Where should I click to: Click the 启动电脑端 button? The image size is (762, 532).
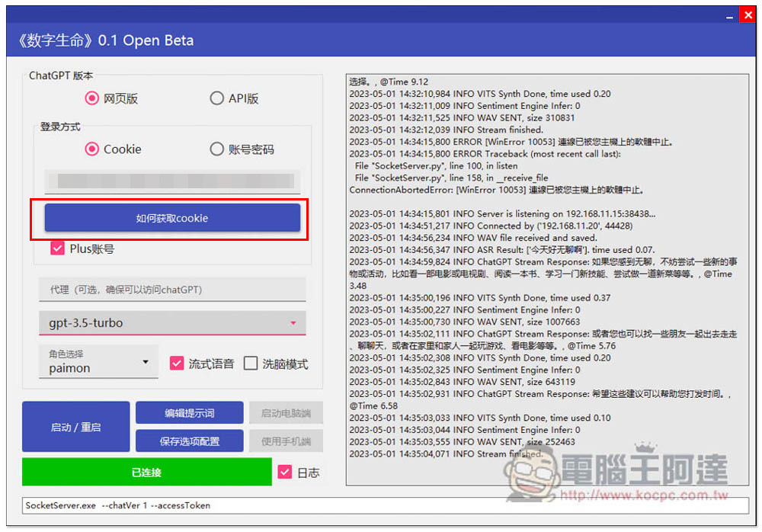[286, 413]
